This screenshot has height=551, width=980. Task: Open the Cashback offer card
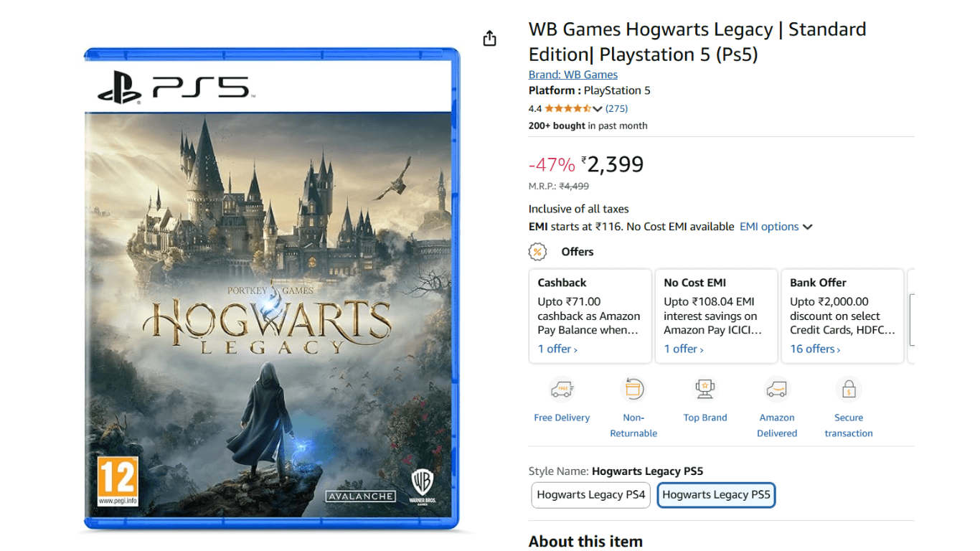(590, 316)
